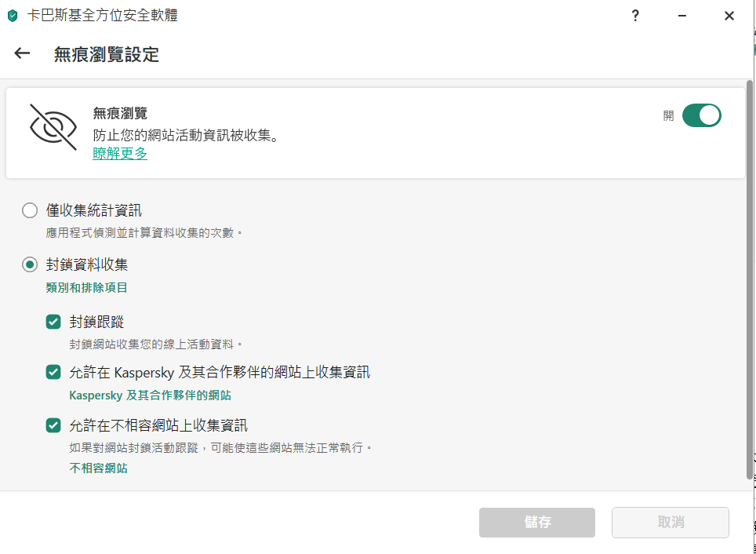The height and width of the screenshot is (554, 756).
Task: Click the 無痕瀏覽設定 page title
Action: pyautogui.click(x=107, y=54)
